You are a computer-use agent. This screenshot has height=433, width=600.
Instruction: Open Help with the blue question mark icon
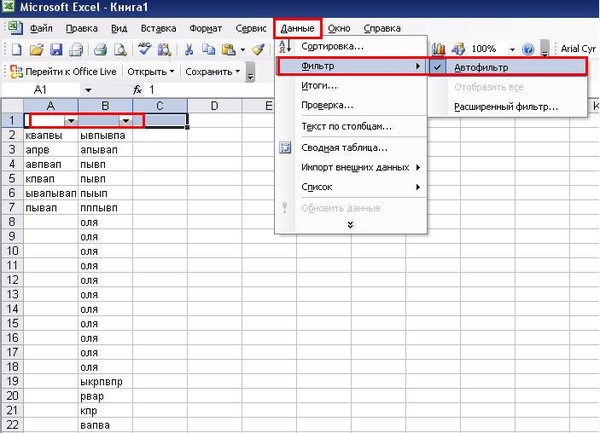click(x=528, y=49)
